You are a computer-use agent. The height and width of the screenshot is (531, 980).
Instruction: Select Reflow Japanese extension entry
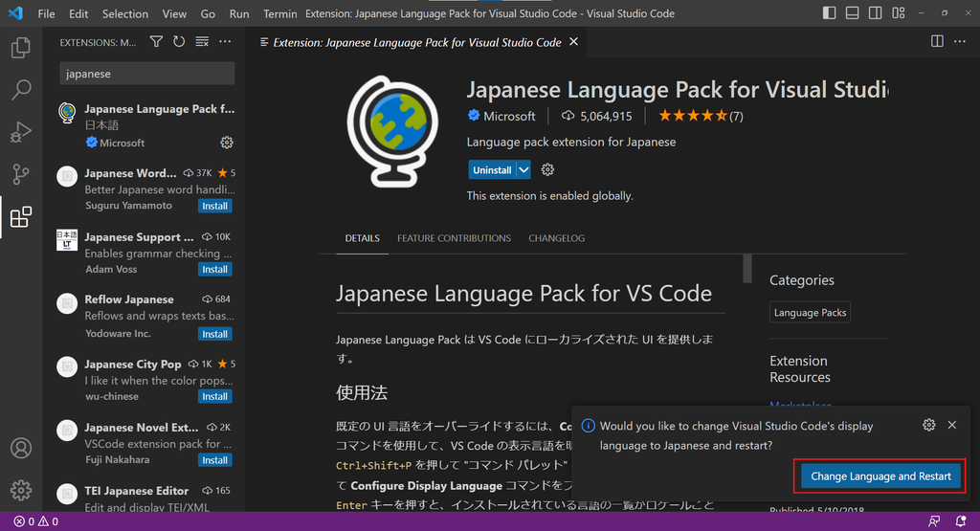coord(145,316)
